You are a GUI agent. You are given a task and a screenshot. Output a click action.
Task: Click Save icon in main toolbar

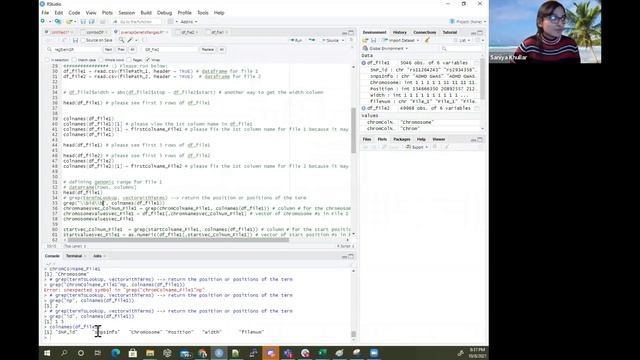(83, 21)
